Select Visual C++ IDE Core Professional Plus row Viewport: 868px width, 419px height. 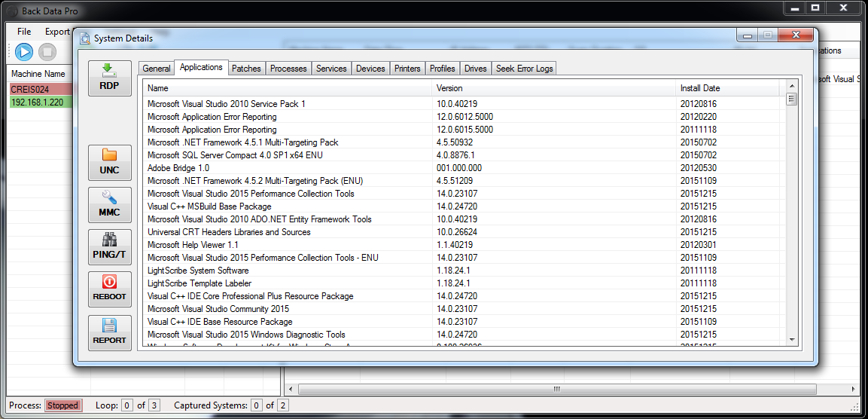[464, 296]
